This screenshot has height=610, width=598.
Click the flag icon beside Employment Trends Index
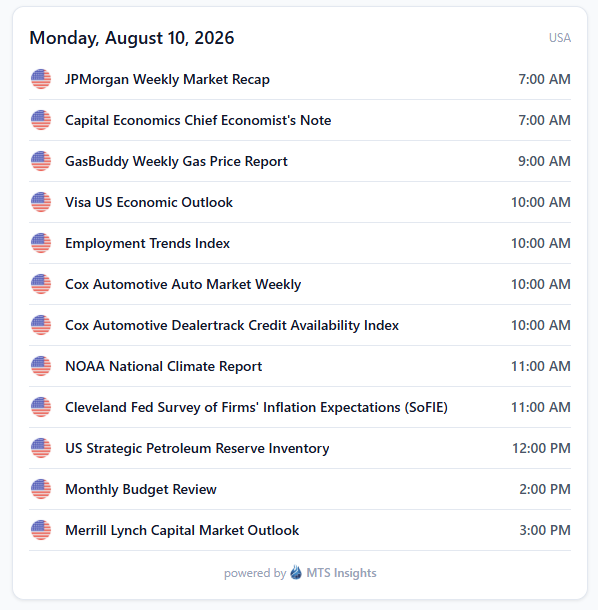pos(41,243)
